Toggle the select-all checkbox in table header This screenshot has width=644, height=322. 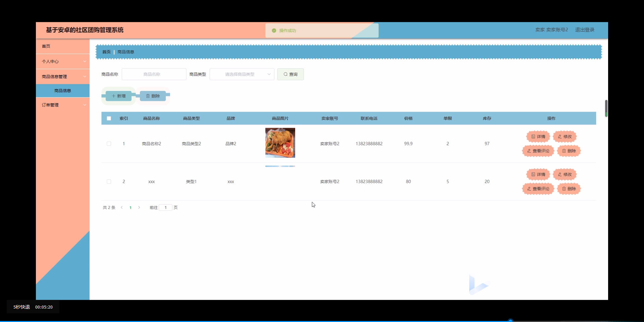(x=109, y=118)
